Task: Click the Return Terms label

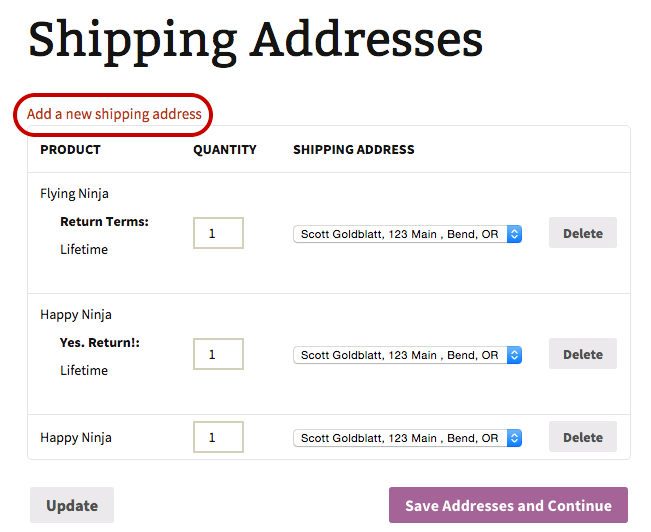Action: (104, 221)
